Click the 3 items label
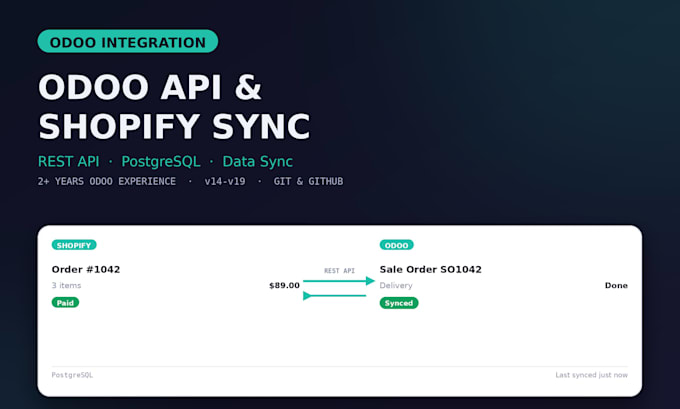The height and width of the screenshot is (409, 680). tap(66, 285)
